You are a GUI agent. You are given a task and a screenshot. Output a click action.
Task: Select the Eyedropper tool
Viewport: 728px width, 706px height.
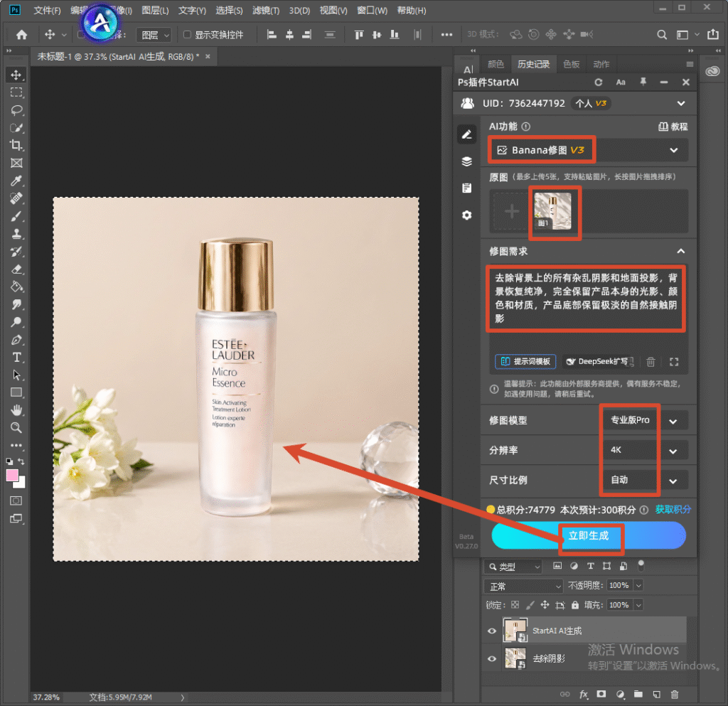point(16,181)
